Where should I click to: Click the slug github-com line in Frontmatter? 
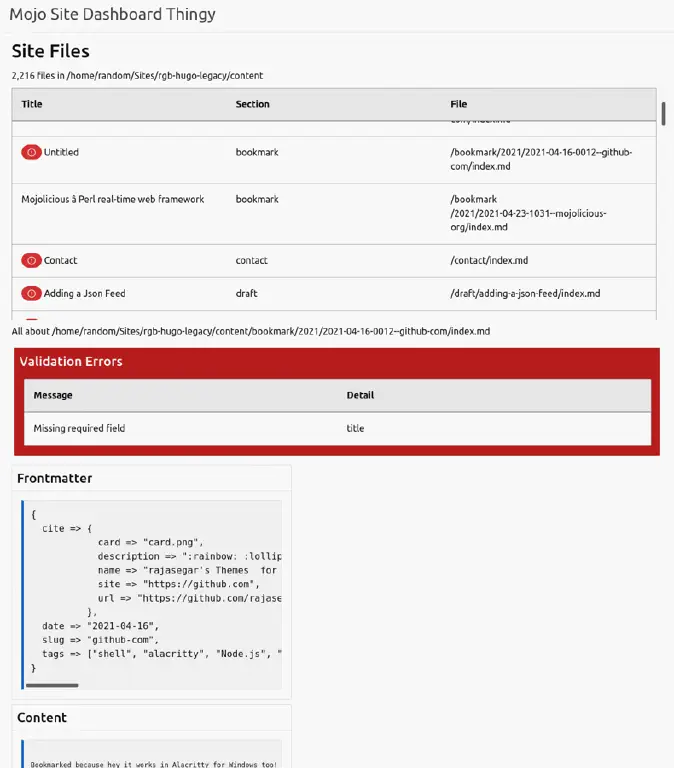[x=100, y=640]
